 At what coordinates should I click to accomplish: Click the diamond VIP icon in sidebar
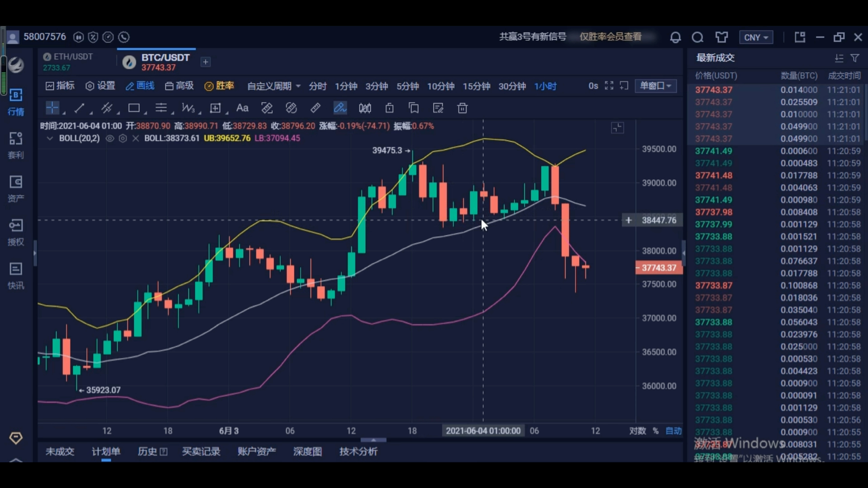[16, 438]
